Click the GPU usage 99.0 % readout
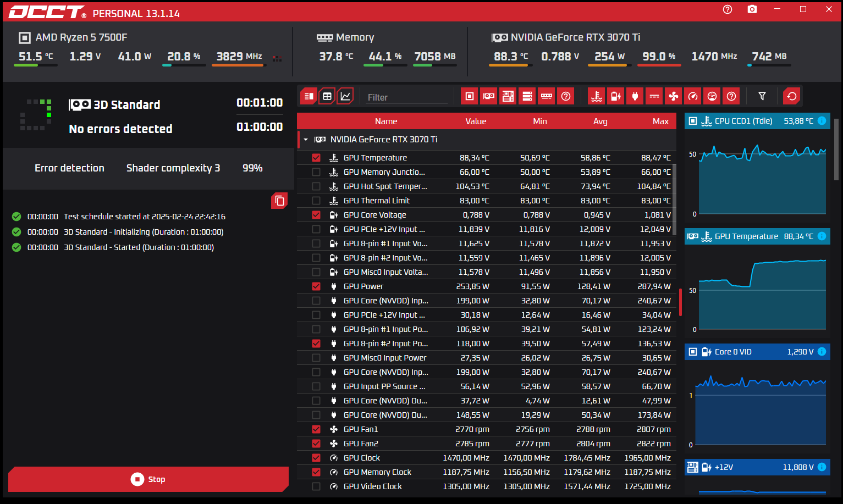Image resolution: width=843 pixels, height=504 pixels. (659, 56)
